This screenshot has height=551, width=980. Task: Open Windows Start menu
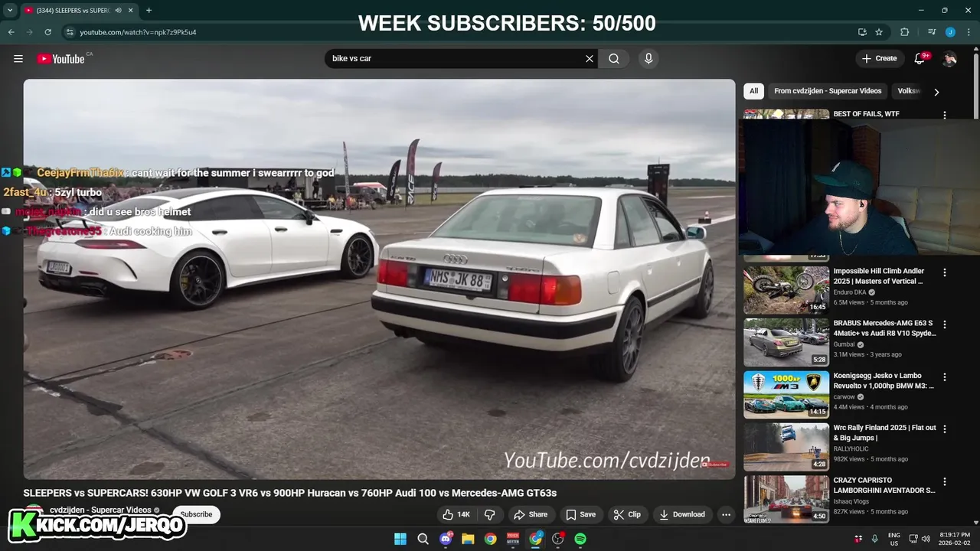(x=400, y=539)
